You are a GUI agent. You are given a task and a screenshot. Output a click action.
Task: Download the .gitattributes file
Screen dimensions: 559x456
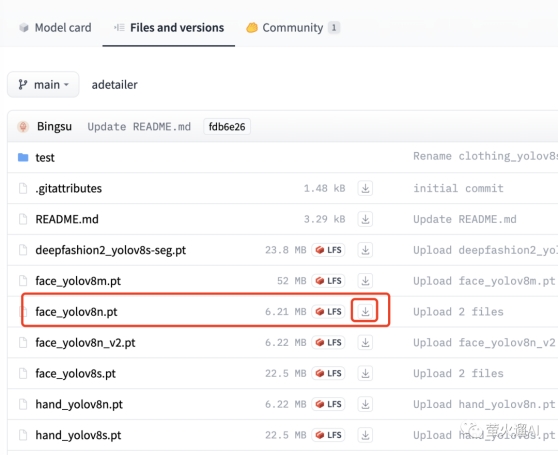coord(365,188)
